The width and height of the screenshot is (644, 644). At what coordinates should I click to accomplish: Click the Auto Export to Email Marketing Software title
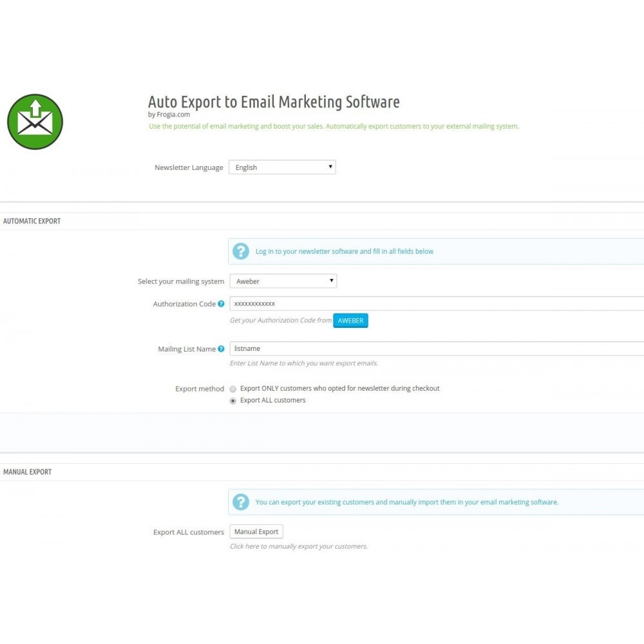(x=274, y=102)
